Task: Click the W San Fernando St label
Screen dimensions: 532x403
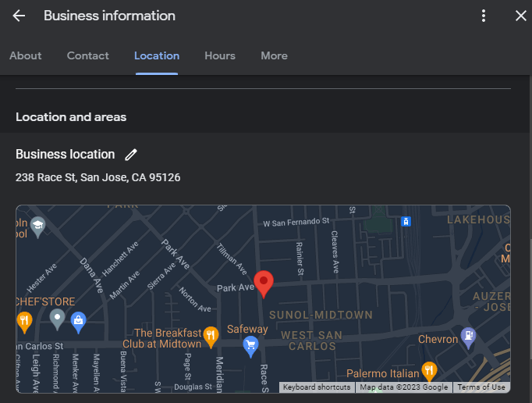Action: [x=296, y=223]
